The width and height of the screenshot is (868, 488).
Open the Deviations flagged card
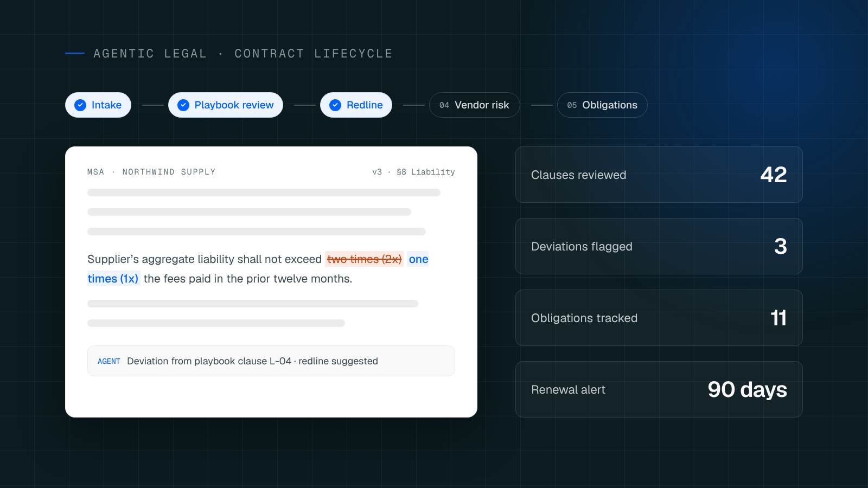tap(659, 246)
